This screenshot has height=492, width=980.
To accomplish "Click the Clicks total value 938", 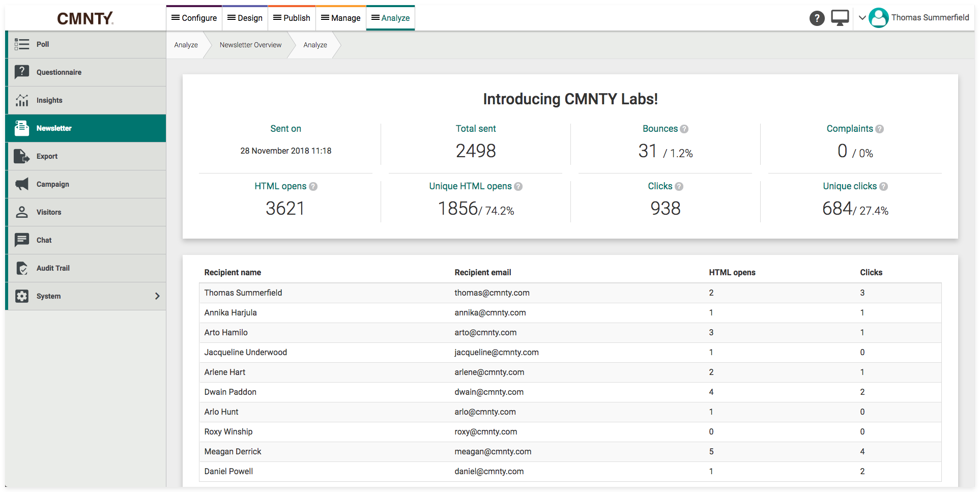I will (666, 209).
